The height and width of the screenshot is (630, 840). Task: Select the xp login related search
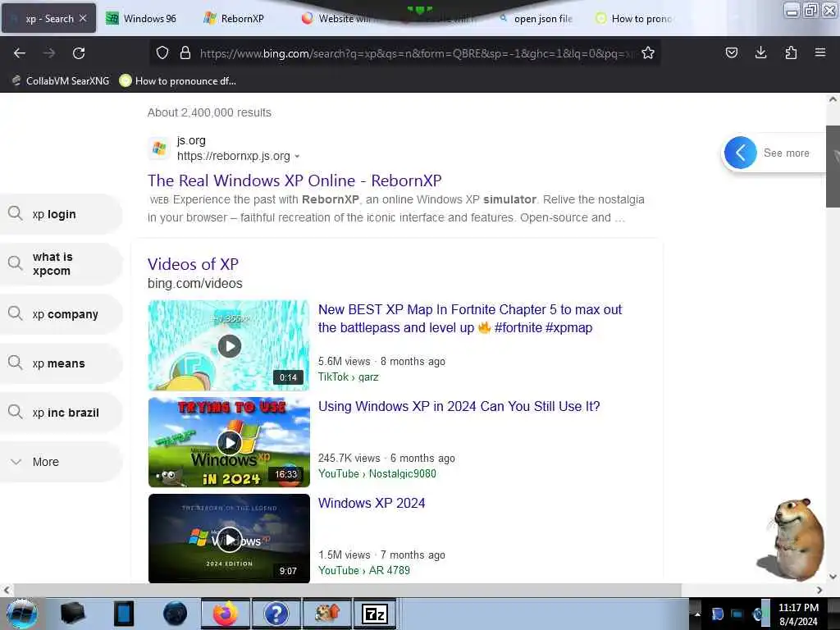click(x=61, y=214)
